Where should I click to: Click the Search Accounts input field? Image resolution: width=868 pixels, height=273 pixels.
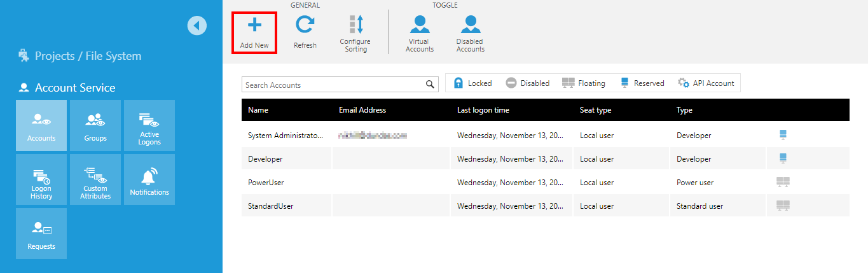tap(333, 85)
